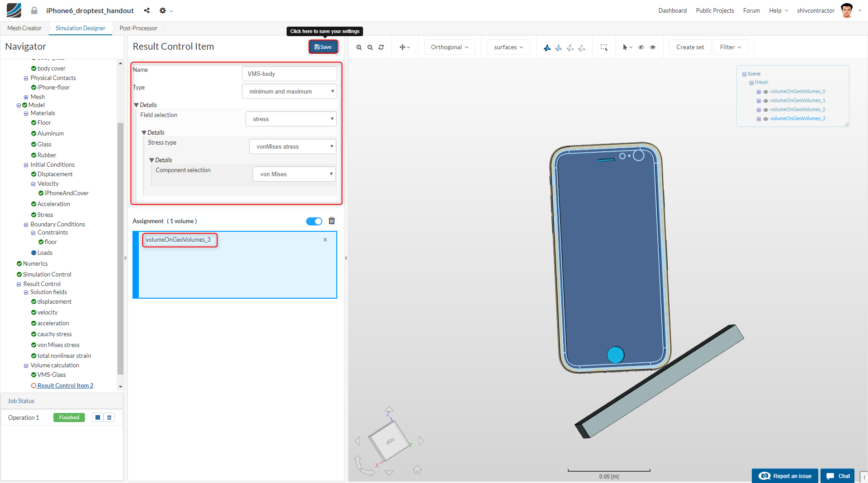Rotate view right with the cube's right arrow
This screenshot has width=868, height=483.
click(x=421, y=441)
